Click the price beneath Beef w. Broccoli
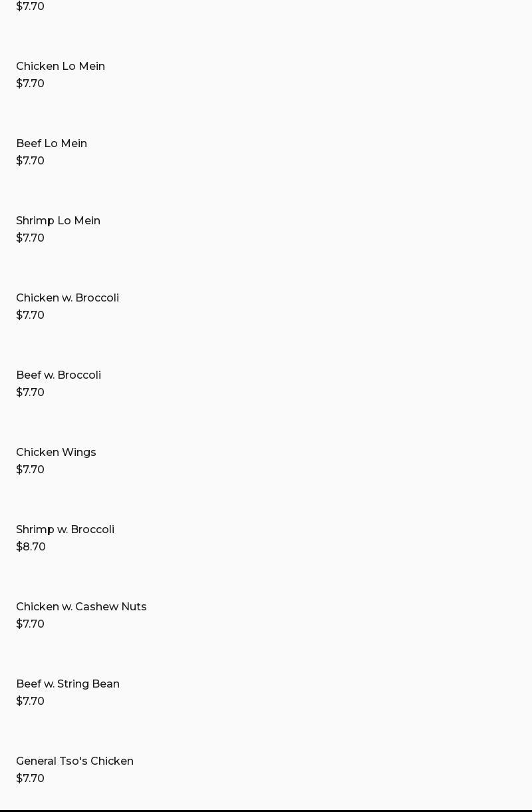Screen dimensions: 532x812 30,392
